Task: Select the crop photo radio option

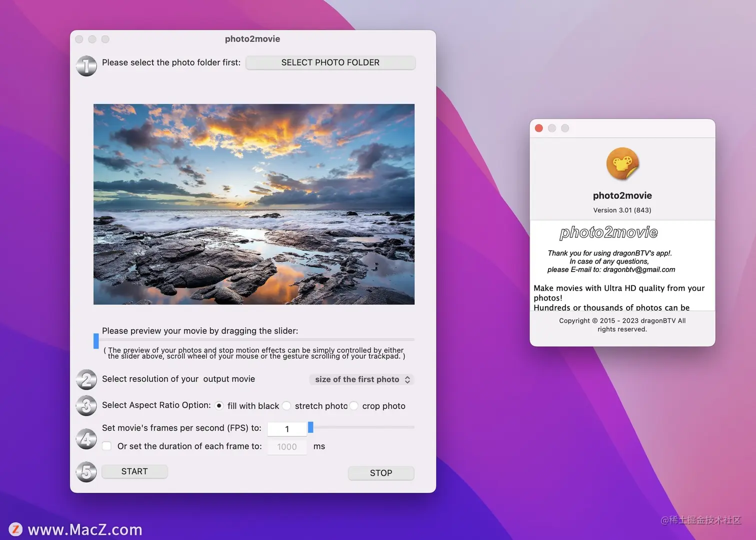Action: tap(353, 405)
